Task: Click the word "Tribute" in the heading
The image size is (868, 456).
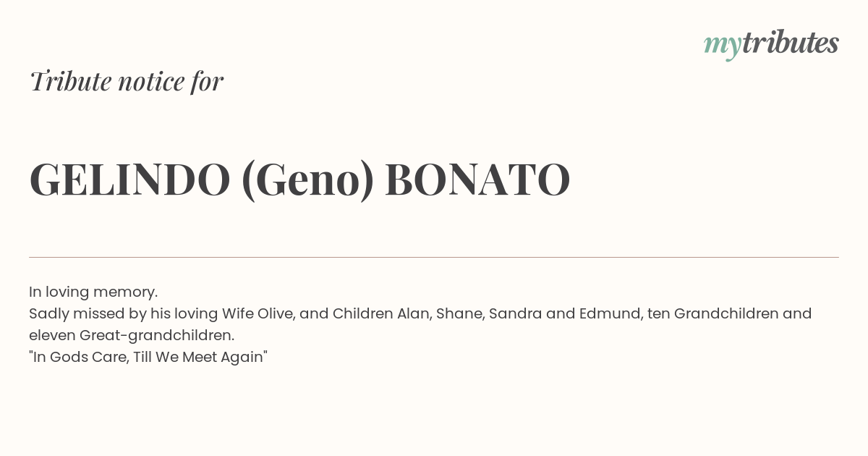Action: (70, 81)
